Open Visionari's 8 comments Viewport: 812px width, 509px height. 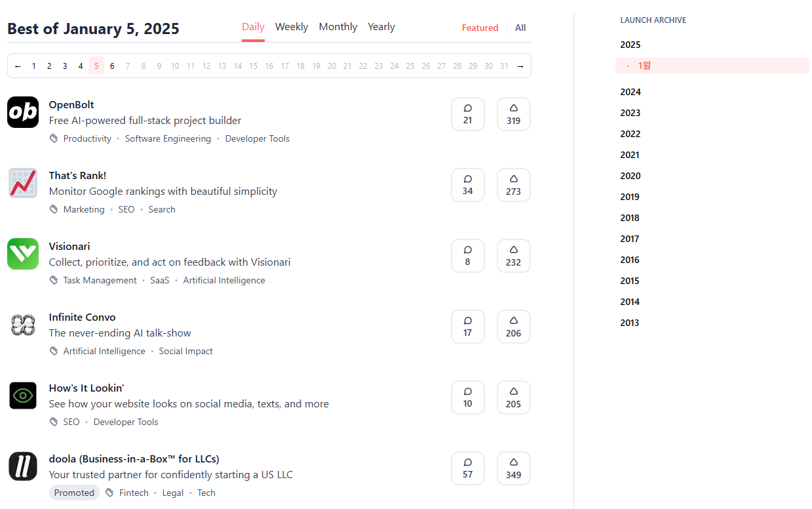click(468, 256)
